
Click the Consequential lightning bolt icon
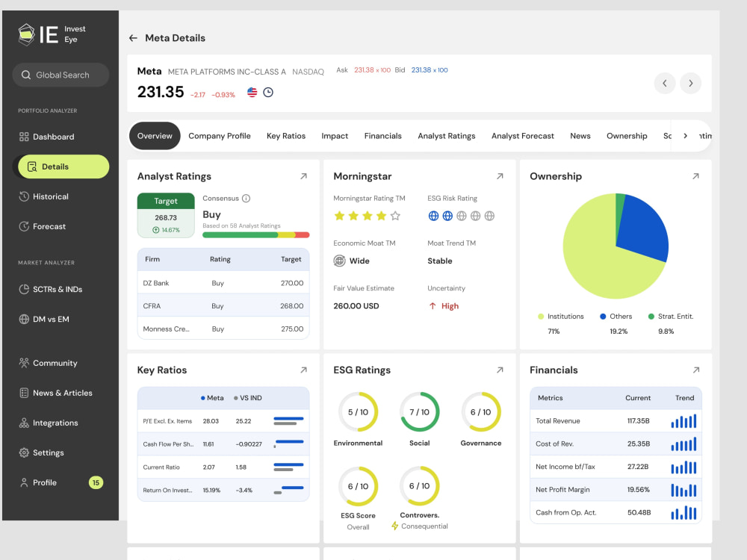pyautogui.click(x=394, y=526)
